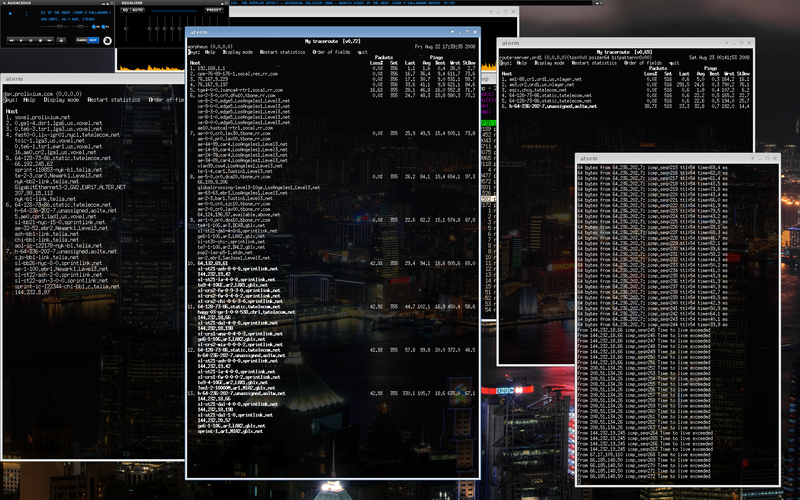Click the Pause button in Audacious
The image size is (800, 500).
[31, 40]
